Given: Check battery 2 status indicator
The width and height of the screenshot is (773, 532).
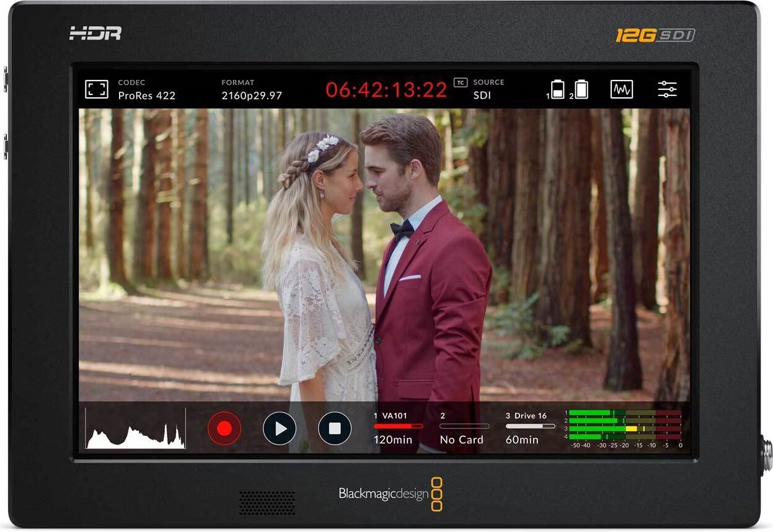Looking at the screenshot, I should (x=581, y=90).
